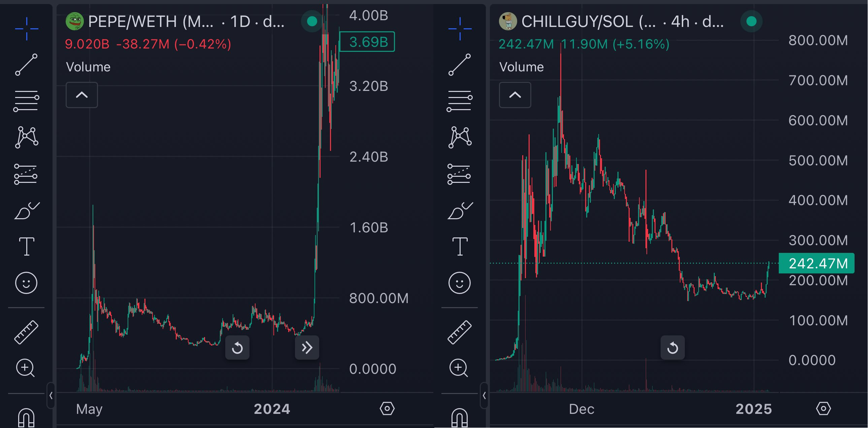The image size is (868, 428).
Task: Open emoji icons tool on PEPE chart
Action: [x=26, y=283]
